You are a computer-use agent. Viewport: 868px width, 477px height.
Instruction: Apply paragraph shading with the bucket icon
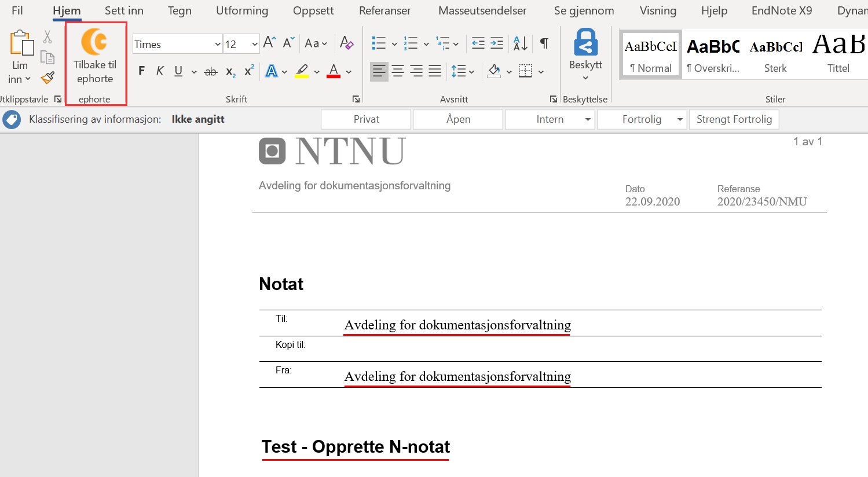[494, 71]
